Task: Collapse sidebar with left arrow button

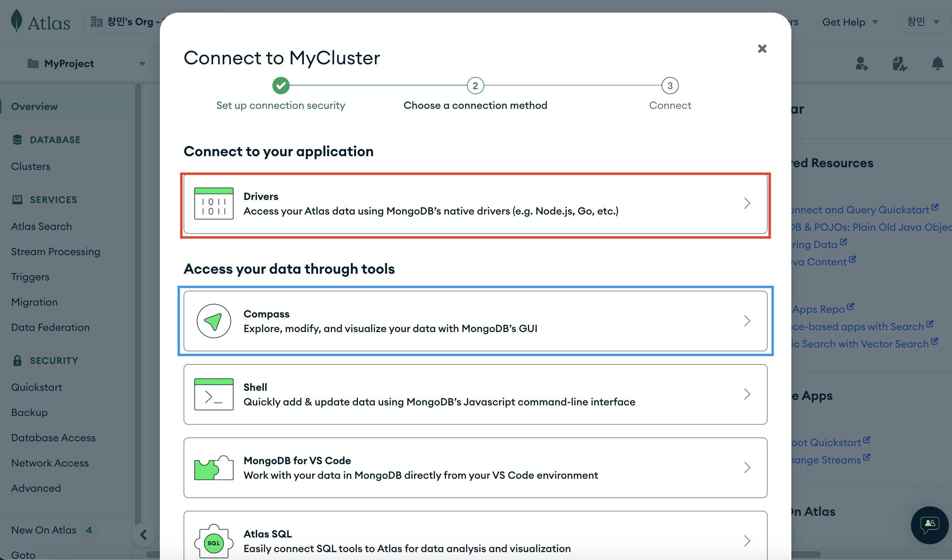Action: pyautogui.click(x=144, y=535)
